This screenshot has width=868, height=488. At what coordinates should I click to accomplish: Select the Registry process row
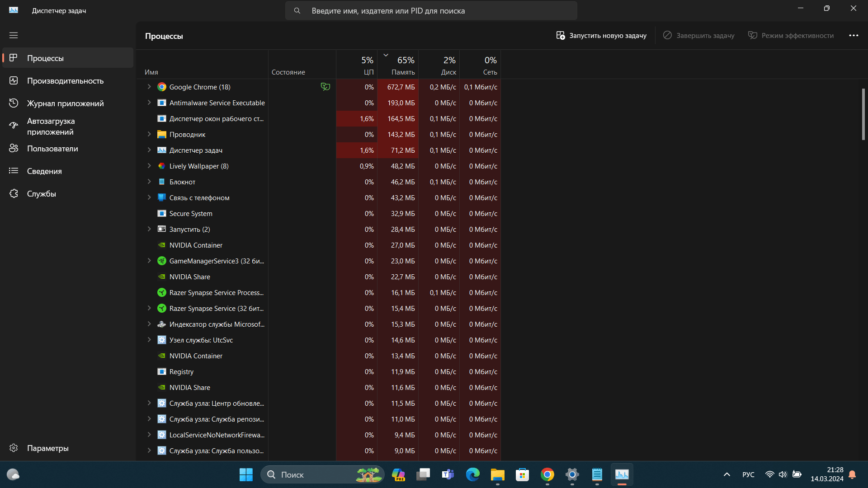(318, 371)
